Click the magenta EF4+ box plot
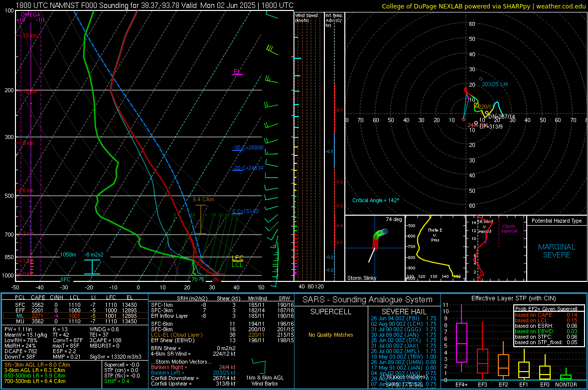The width and height of the screenshot is (588, 390). (x=461, y=338)
